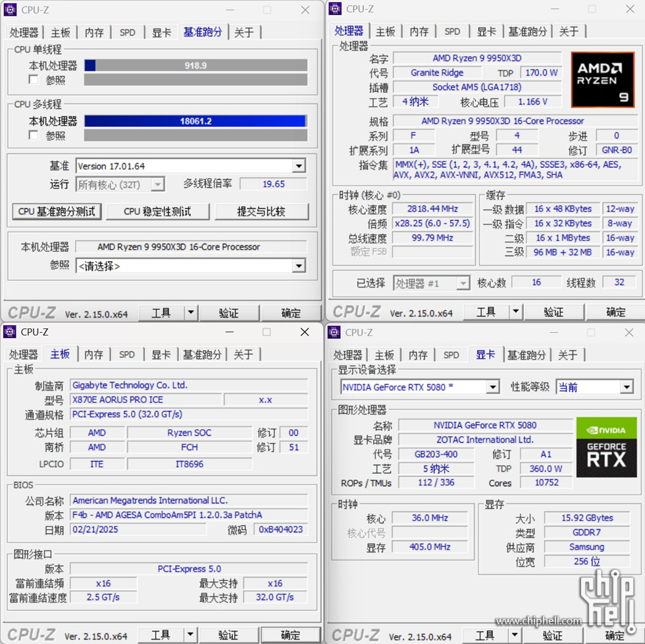Screen dimensions: 645x644
Task: Click the graphics 代号 value GB203-400
Action: (436, 454)
